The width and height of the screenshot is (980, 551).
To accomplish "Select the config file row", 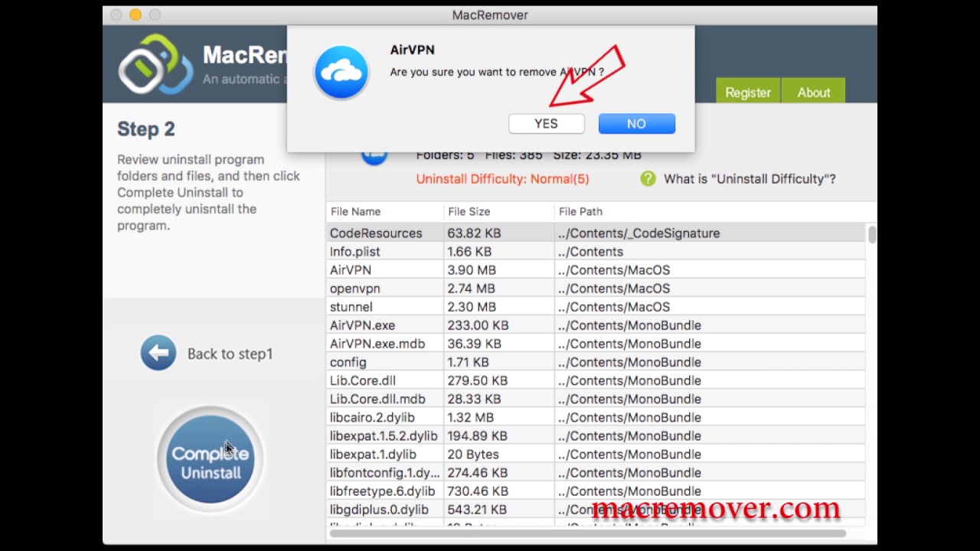I will tap(596, 362).
